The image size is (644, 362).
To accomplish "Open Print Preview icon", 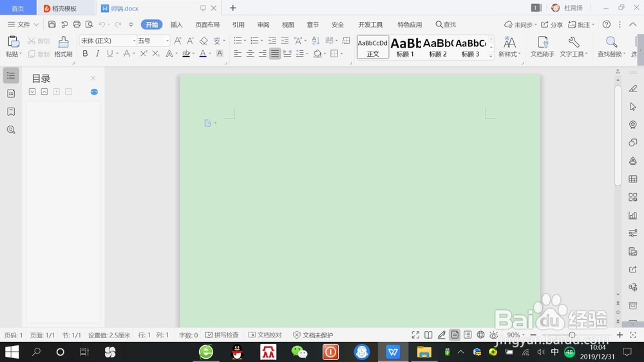I will coord(89,24).
